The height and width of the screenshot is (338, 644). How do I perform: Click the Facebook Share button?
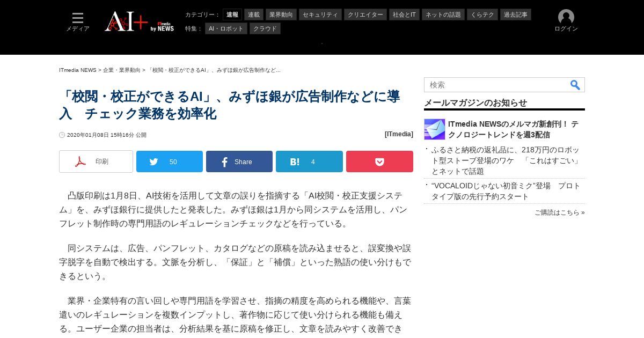(x=239, y=161)
